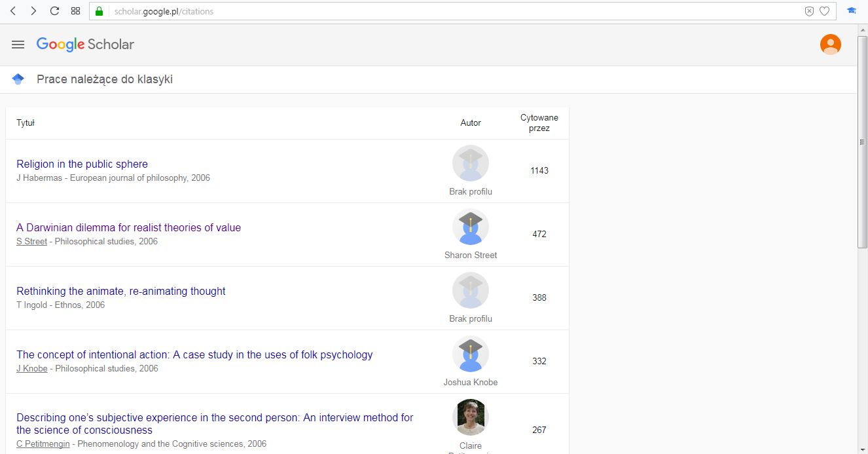Open the orange account avatar

tap(830, 45)
